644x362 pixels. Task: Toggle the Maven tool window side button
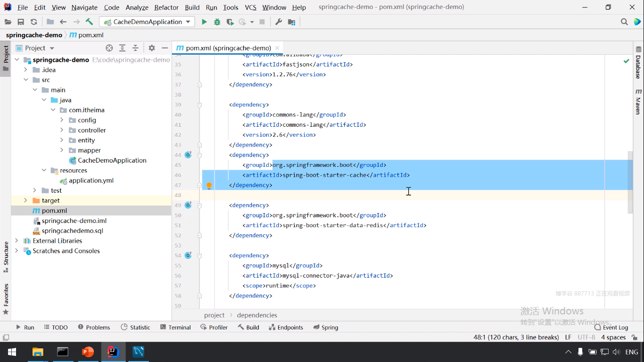(638, 101)
